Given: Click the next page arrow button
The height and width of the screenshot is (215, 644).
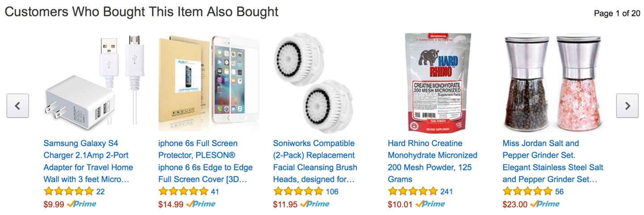Looking at the screenshot, I should tap(627, 106).
